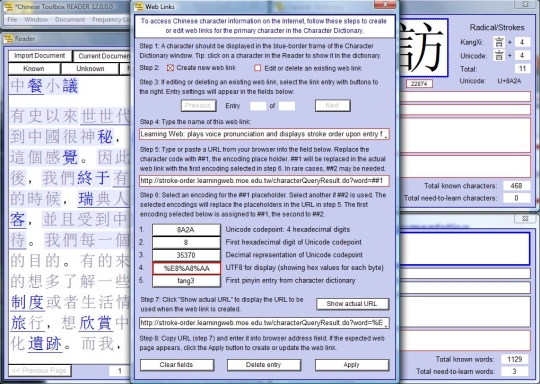Select the decimal 35370 encoding
Screen dimensions: 540x384
pos(186,255)
